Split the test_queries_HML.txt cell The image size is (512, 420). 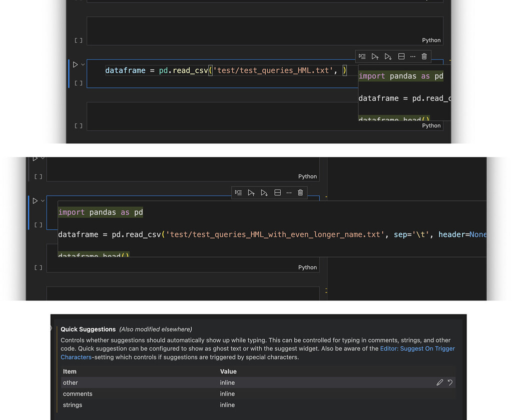401,56
